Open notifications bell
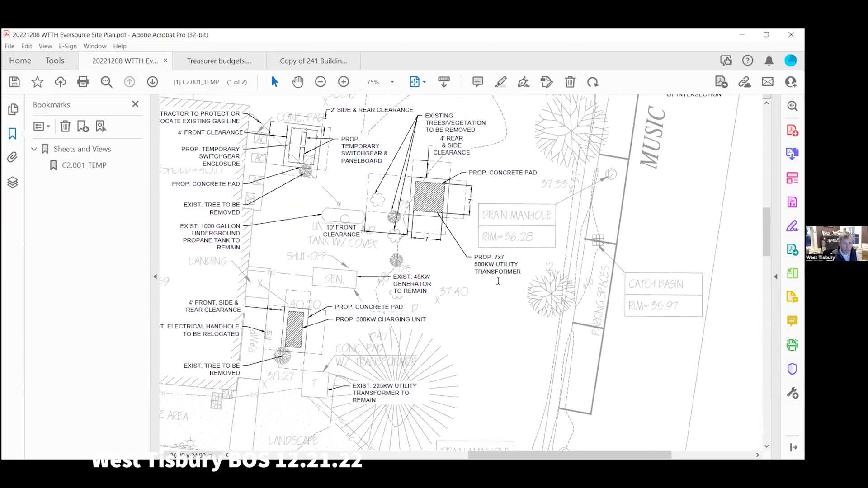 click(x=769, y=61)
